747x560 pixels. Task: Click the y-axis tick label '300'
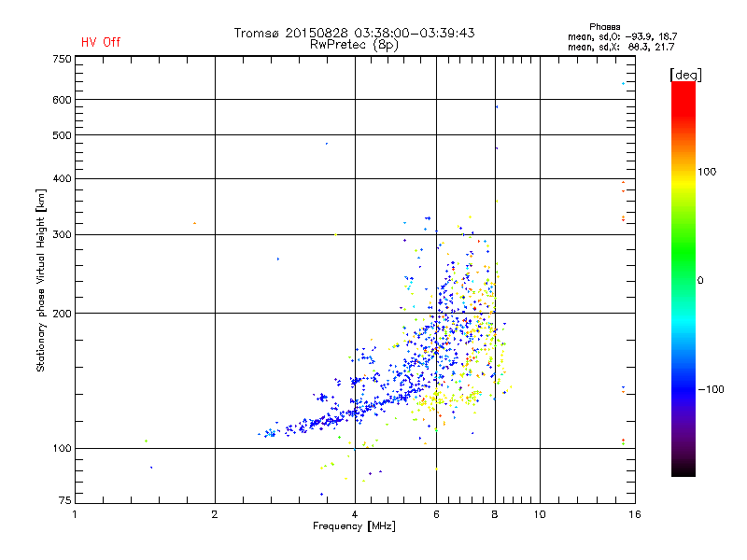pos(62,235)
